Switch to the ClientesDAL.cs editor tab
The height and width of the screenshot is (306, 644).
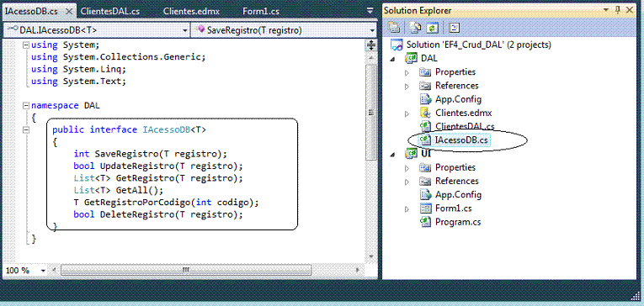coord(110,12)
